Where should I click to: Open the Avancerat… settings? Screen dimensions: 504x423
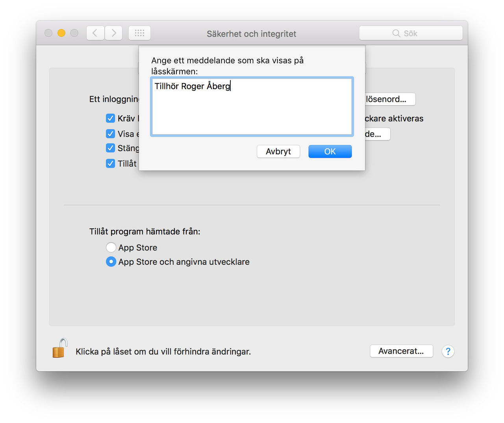click(x=401, y=351)
